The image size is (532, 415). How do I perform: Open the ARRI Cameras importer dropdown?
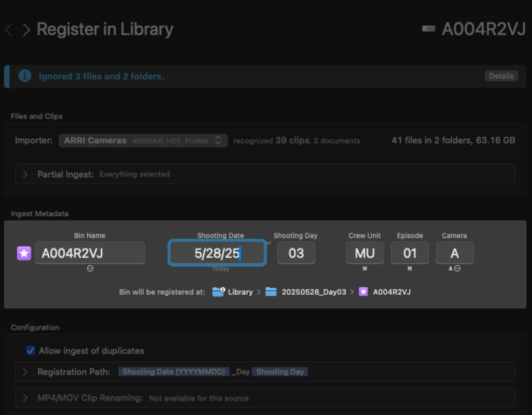tap(143, 141)
